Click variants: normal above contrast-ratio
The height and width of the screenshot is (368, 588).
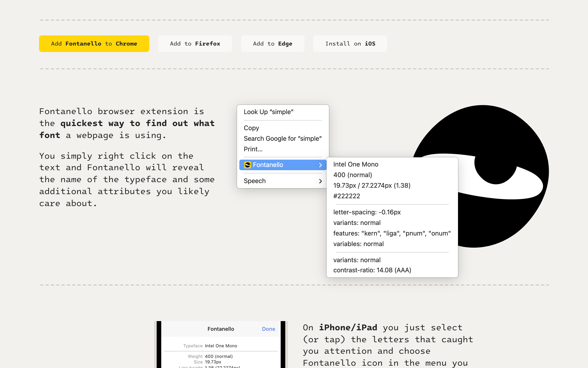click(357, 260)
